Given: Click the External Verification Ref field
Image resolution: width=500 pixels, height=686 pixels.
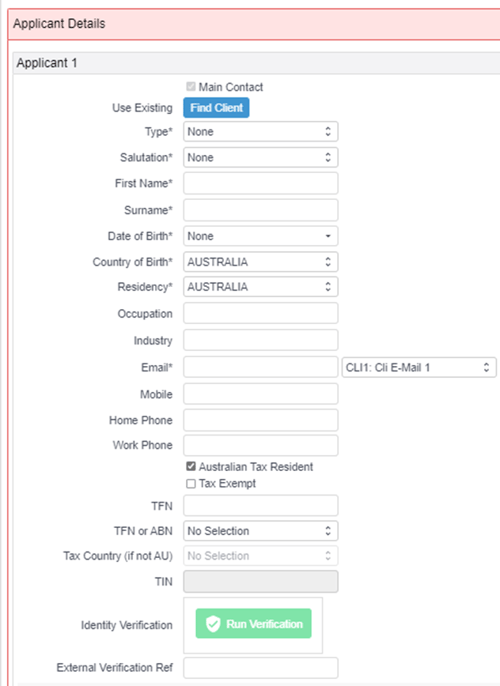Looking at the screenshot, I should tap(260, 668).
